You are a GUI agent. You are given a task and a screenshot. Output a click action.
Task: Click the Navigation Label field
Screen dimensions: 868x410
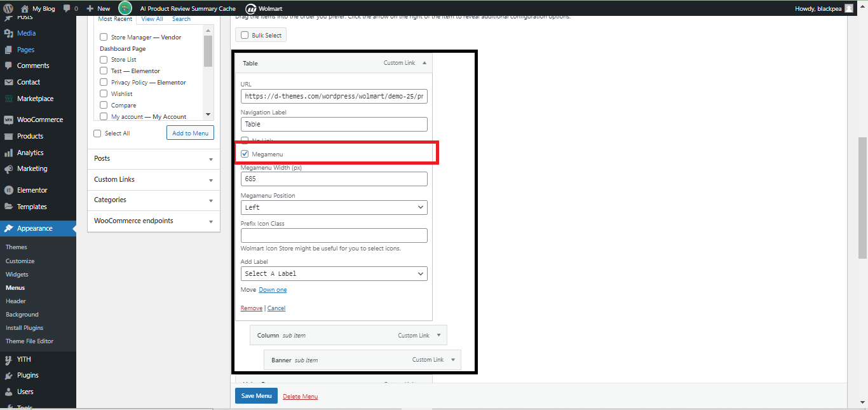coord(334,125)
